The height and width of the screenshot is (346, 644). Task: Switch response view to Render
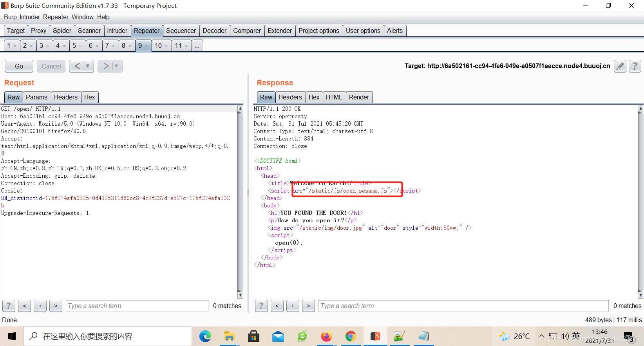tap(359, 97)
